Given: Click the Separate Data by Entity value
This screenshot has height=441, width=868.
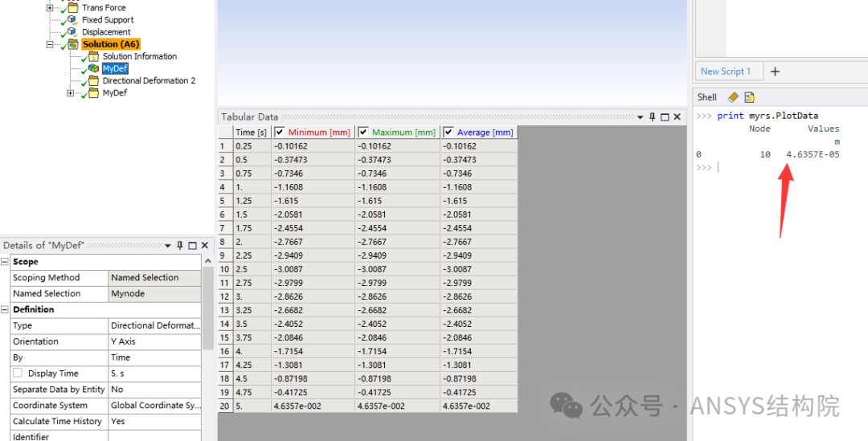Looking at the screenshot, I should pos(155,390).
